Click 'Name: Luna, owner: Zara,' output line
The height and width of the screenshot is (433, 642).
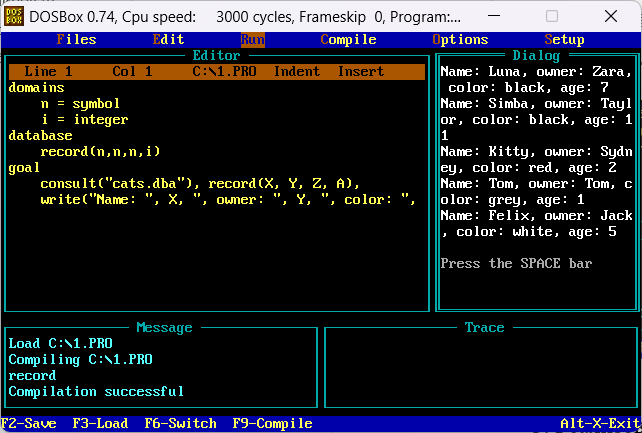tap(536, 72)
